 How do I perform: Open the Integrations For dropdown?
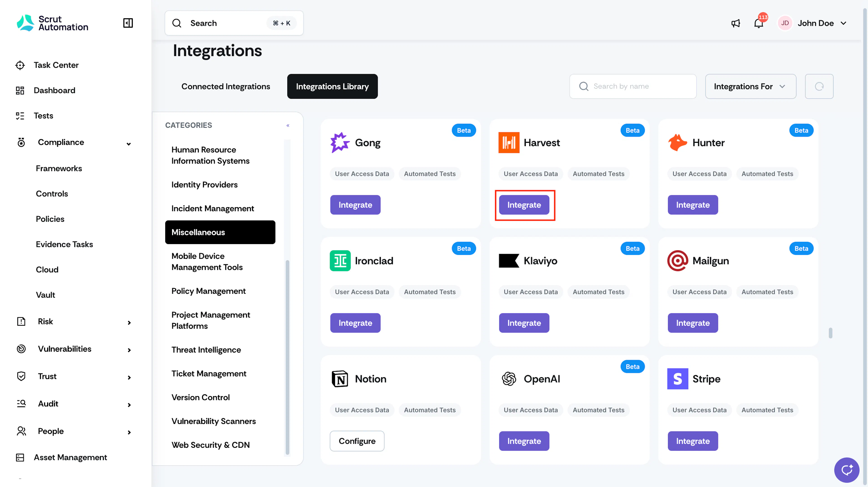pyautogui.click(x=750, y=87)
